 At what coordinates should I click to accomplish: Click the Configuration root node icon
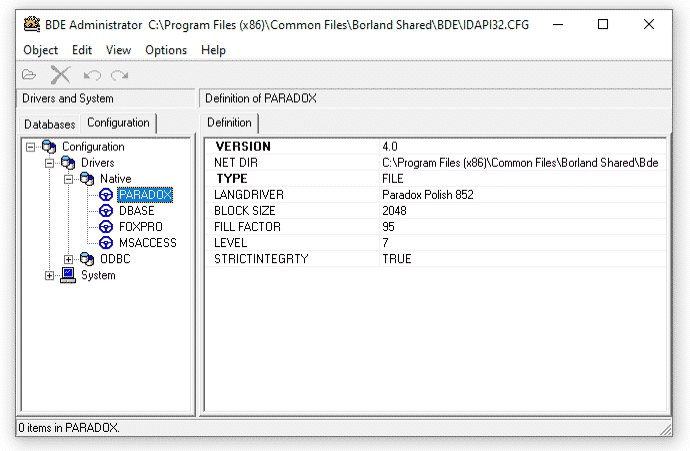(49, 147)
